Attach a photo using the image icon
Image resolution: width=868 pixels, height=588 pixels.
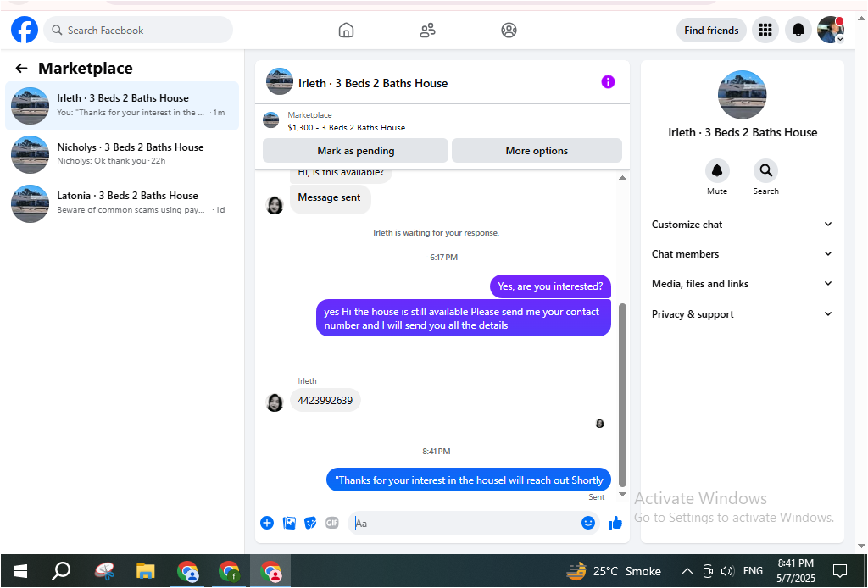point(289,523)
